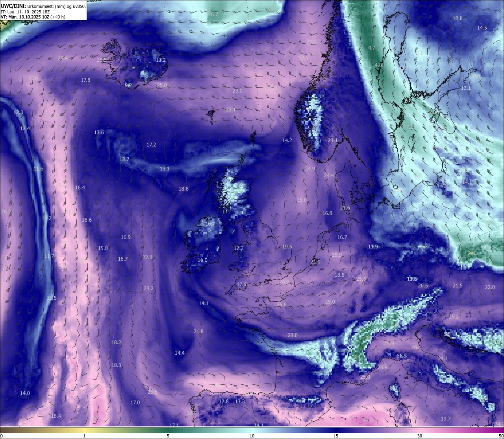Click the '(+40 h)' forecast offset text
This screenshot has width=504, height=439.
(x=58, y=17)
